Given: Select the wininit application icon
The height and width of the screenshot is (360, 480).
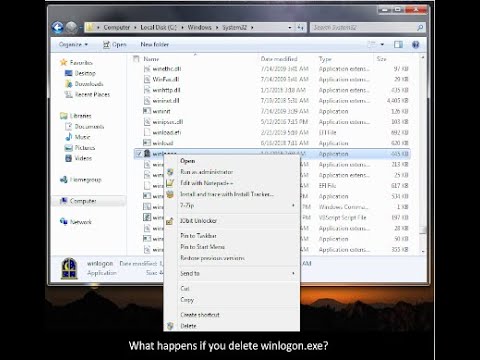Looking at the screenshot, I should point(147,111).
